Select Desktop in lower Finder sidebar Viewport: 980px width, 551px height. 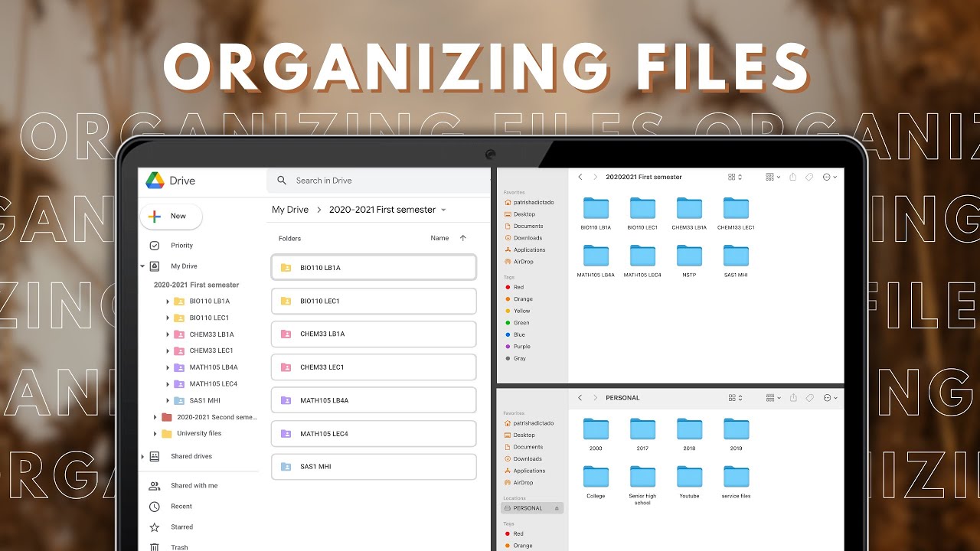[520, 435]
